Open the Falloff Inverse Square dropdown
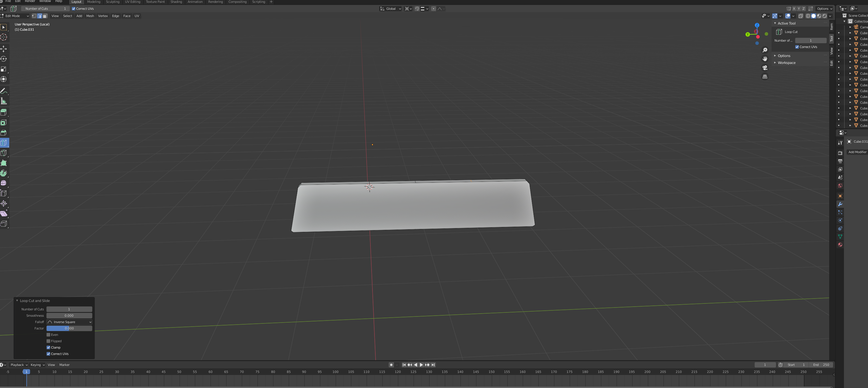The image size is (868, 388). pyautogui.click(x=70, y=322)
